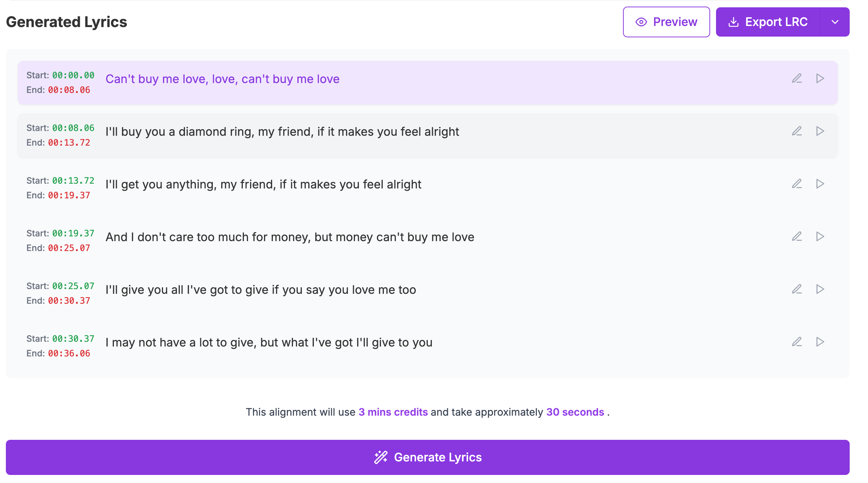Click the 00:08.06 start timestamp
Image resolution: width=868 pixels, height=483 pixels.
(73, 128)
